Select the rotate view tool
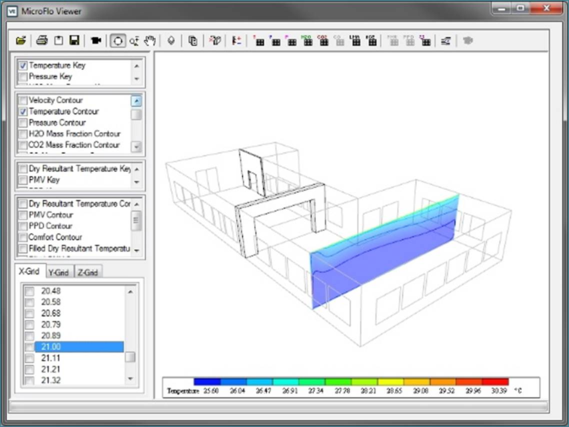The image size is (569, 427). tap(118, 41)
